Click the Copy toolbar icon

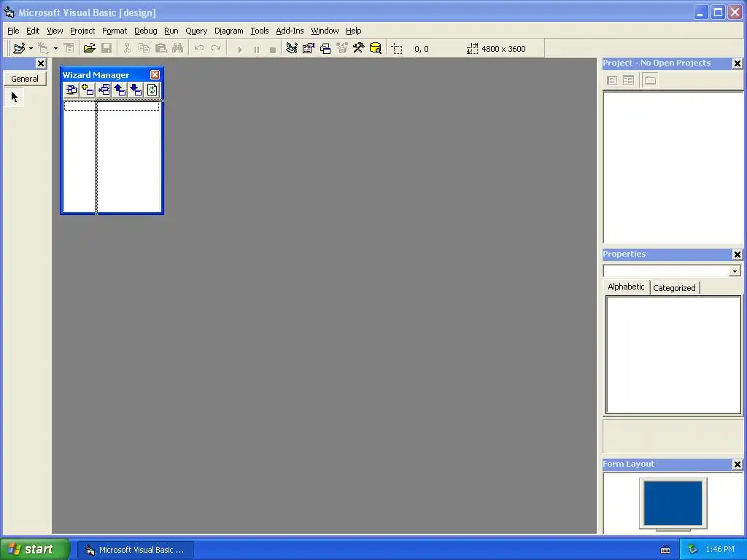click(x=144, y=48)
